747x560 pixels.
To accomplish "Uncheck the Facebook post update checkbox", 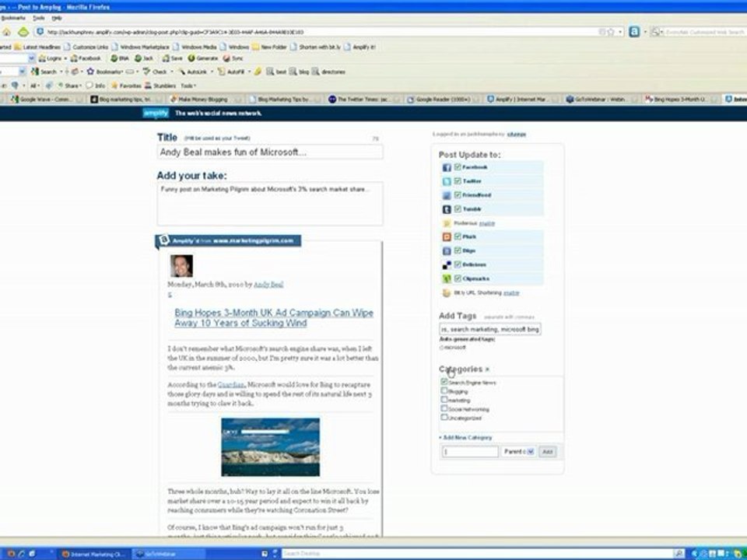I will (x=458, y=167).
